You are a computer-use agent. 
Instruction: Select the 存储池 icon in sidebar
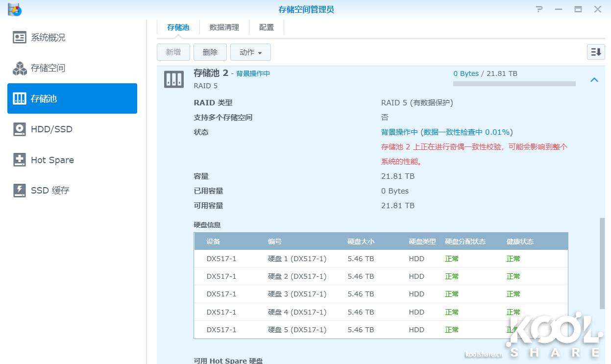[20, 98]
